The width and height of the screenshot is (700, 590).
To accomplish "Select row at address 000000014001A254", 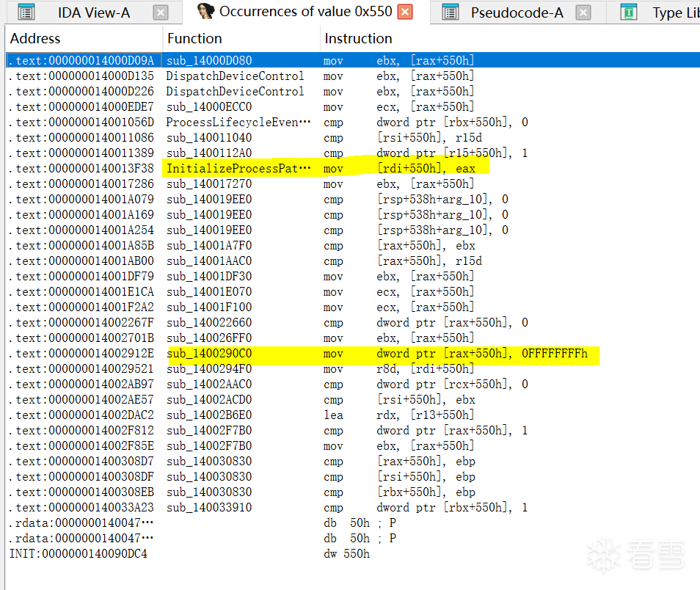I will [x=353, y=230].
